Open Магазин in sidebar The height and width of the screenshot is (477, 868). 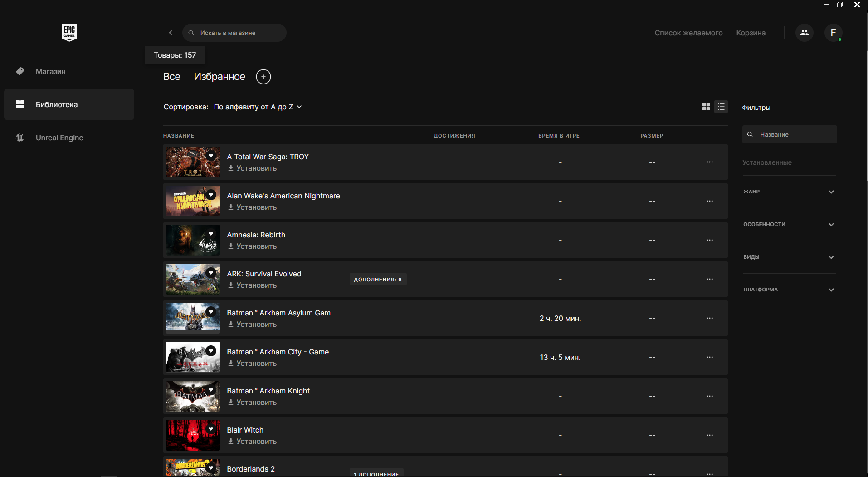click(x=69, y=71)
